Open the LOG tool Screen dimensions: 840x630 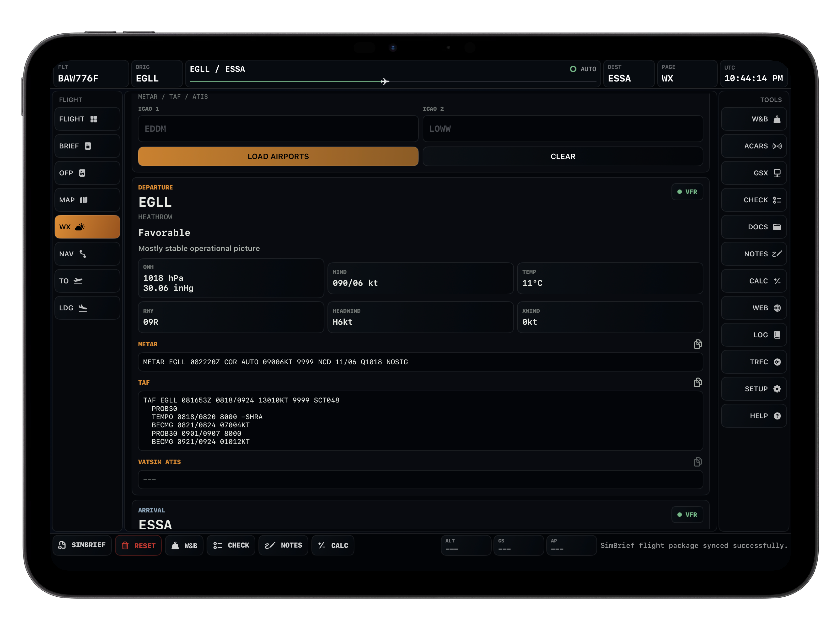click(x=753, y=335)
